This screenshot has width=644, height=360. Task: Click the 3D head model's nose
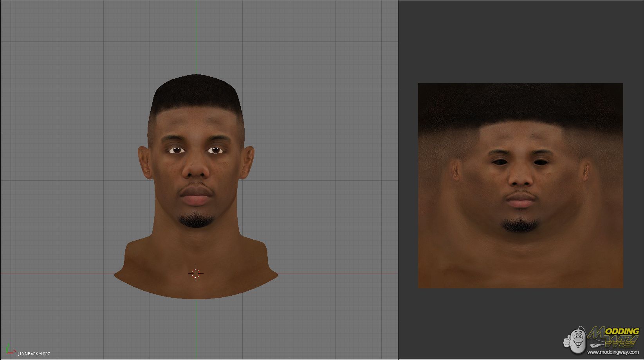196,169
